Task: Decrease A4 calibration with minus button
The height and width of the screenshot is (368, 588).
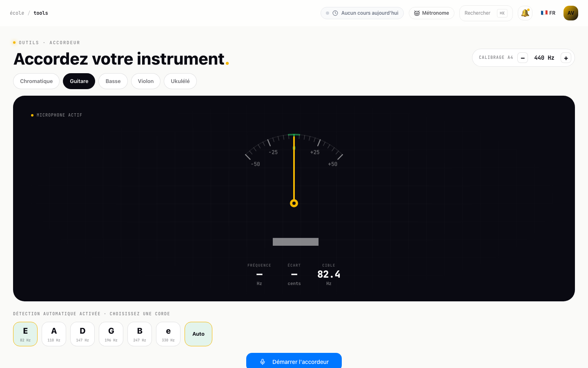Action: [523, 58]
